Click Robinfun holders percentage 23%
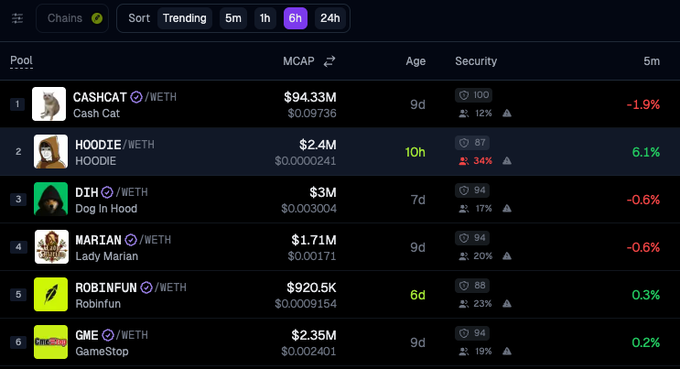 pos(483,304)
